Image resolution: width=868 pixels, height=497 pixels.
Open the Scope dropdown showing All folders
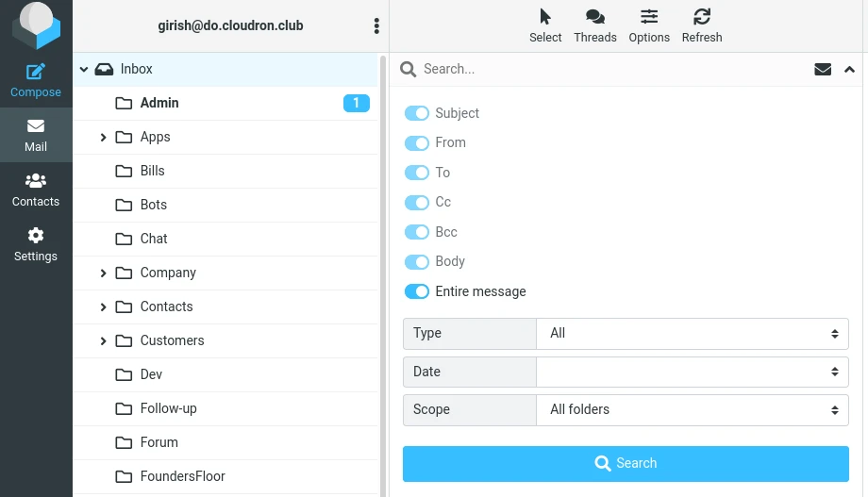pos(692,410)
